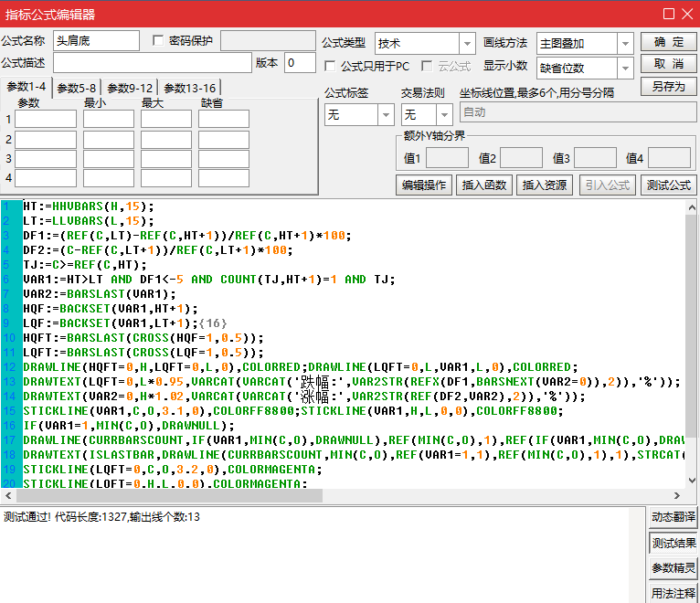
Task: Close the 指标公式编辑器 window
Action: pyautogui.click(x=688, y=14)
